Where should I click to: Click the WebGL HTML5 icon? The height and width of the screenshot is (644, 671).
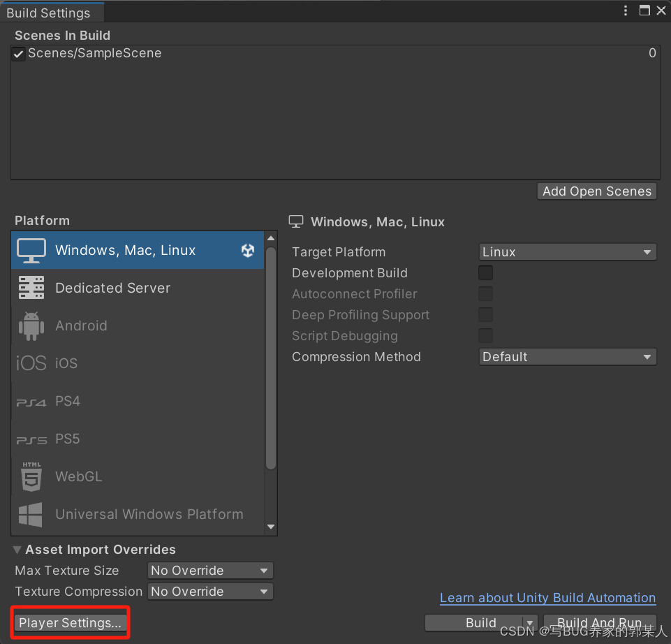click(31, 476)
